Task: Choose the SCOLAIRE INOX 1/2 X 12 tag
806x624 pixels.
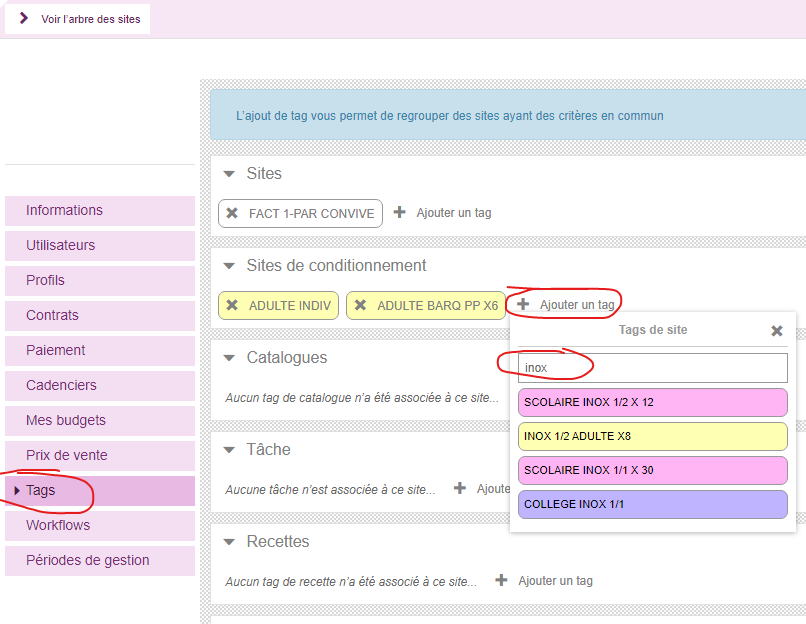Action: tap(653, 402)
